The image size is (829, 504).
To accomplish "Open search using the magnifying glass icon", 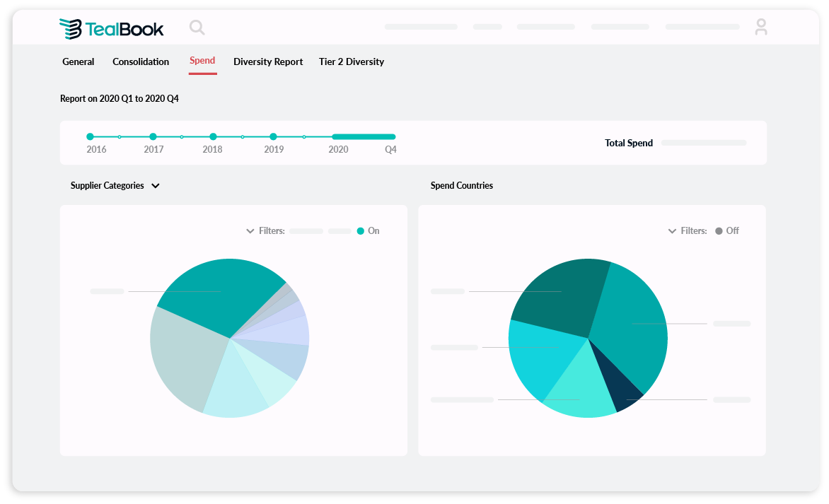I will coord(197,28).
